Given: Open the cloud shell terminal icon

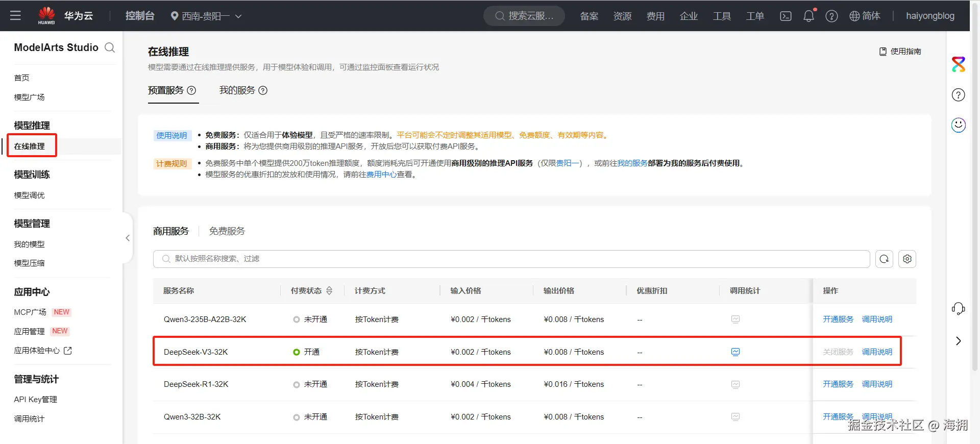Looking at the screenshot, I should 786,16.
